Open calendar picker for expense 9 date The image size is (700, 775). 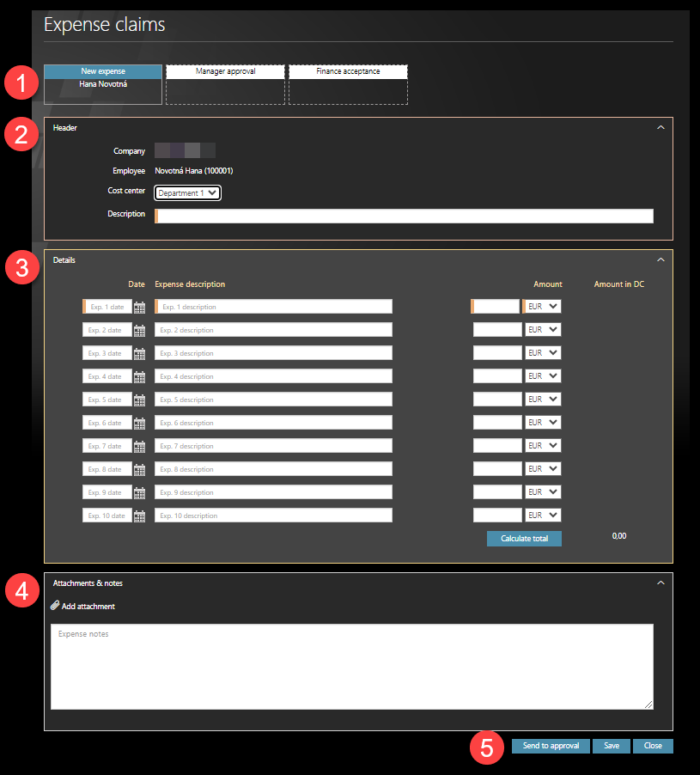139,492
